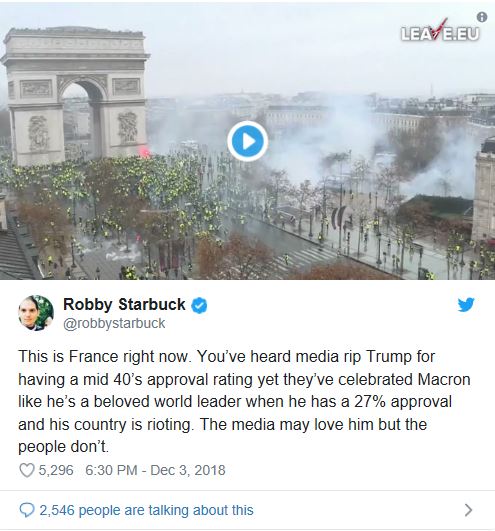Open the Robby Starbuck display name link
Image resolution: width=495 pixels, height=531 pixels.
pyautogui.click(x=124, y=304)
